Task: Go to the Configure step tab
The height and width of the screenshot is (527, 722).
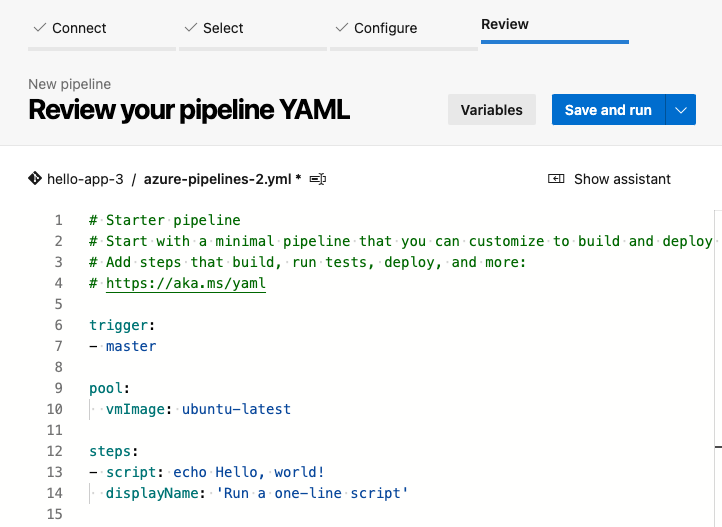Action: 404,29
